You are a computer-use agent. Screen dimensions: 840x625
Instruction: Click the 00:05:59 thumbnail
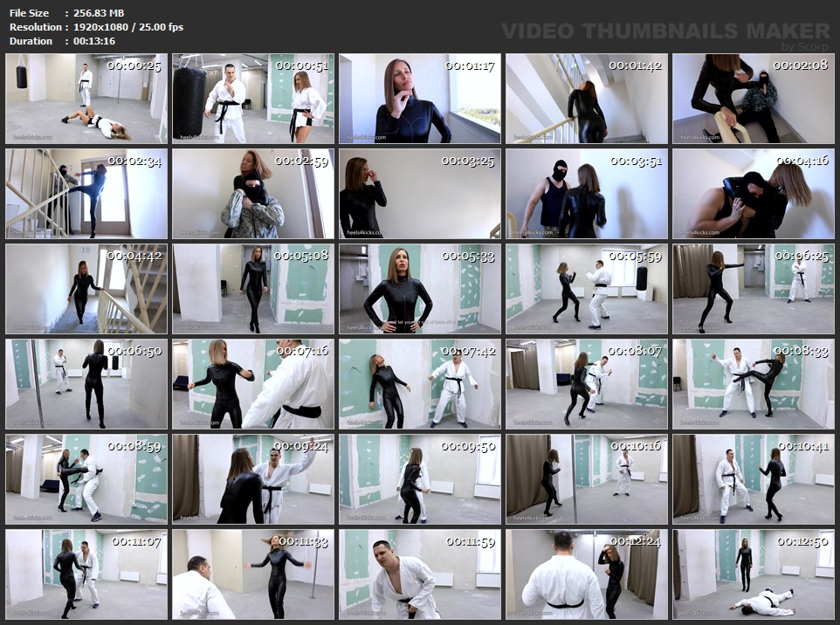[x=587, y=289]
